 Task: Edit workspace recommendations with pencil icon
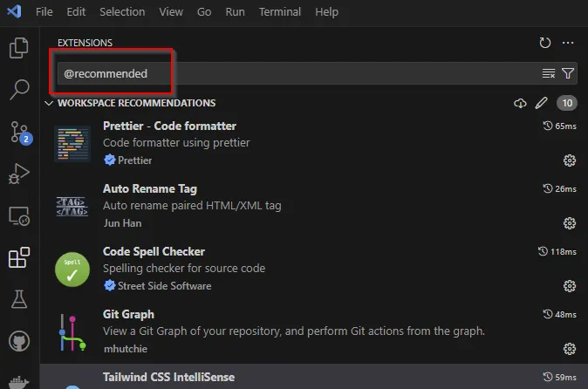coord(542,103)
